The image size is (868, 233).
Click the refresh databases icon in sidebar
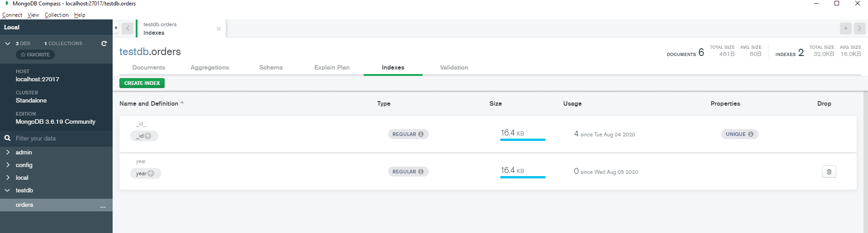click(104, 43)
